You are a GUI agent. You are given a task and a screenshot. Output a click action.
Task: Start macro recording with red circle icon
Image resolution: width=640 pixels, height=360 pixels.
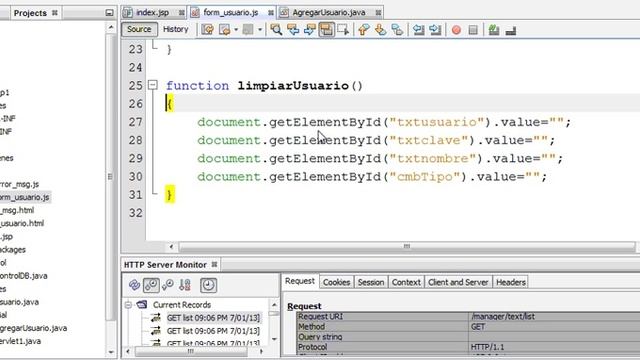(x=456, y=30)
